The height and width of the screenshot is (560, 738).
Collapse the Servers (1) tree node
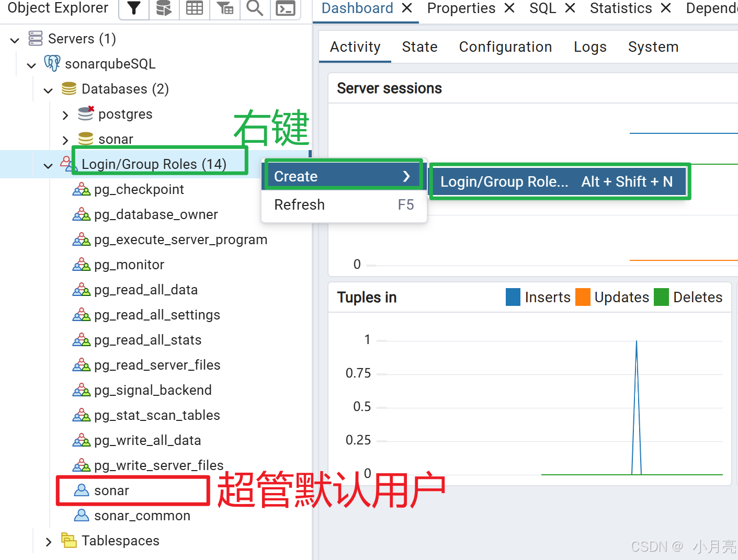pos(15,40)
